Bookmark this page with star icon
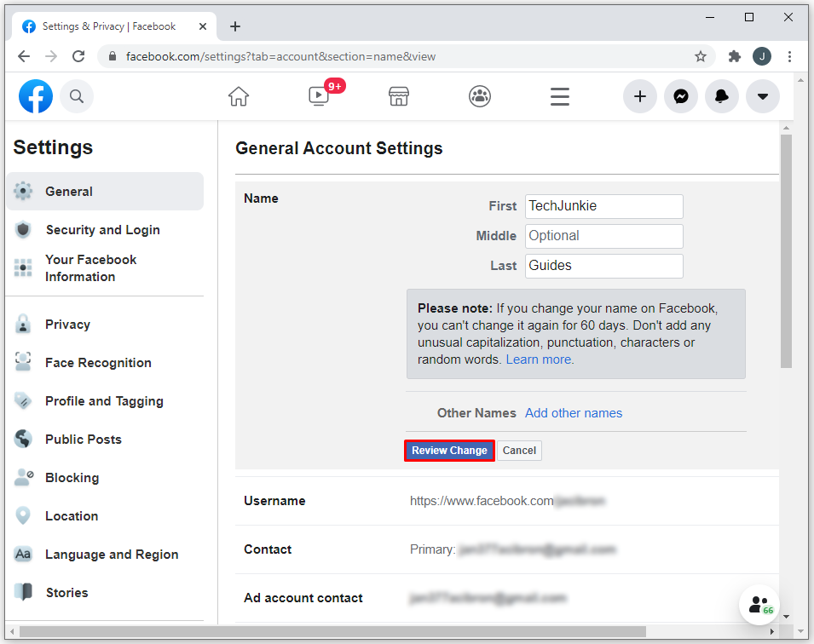 coord(701,56)
